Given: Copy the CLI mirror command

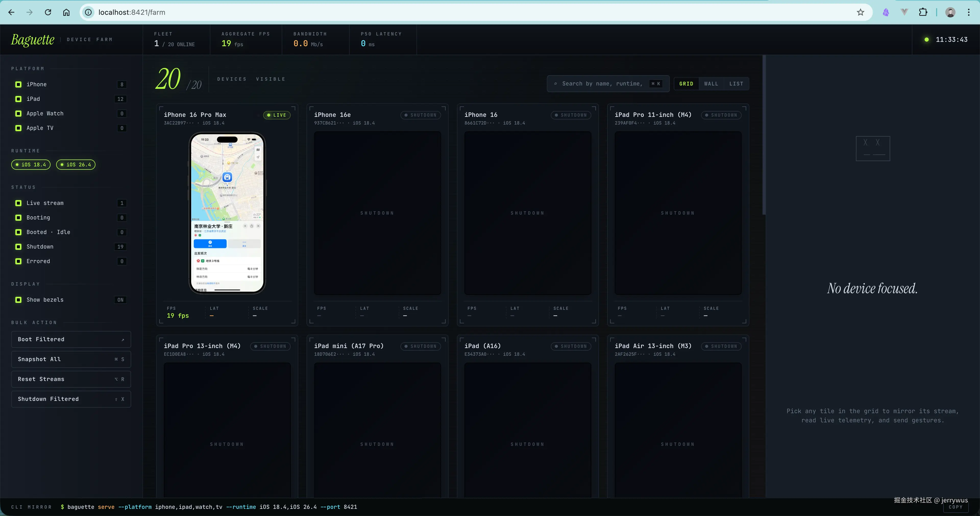Looking at the screenshot, I should coord(955,507).
